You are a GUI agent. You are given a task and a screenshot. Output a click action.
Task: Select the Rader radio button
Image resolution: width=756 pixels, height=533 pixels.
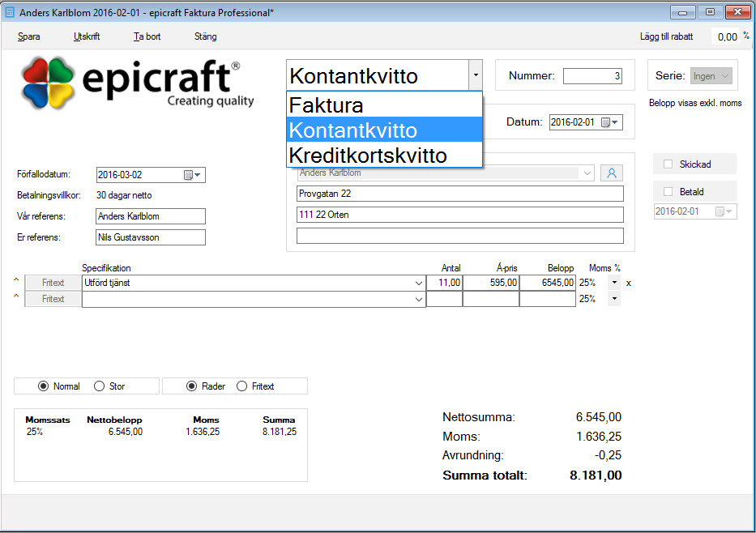point(192,386)
